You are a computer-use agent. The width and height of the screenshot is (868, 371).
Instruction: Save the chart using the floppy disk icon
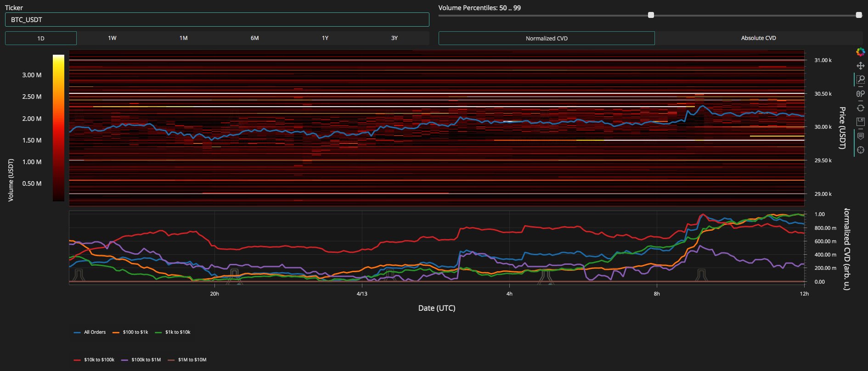pos(860,122)
